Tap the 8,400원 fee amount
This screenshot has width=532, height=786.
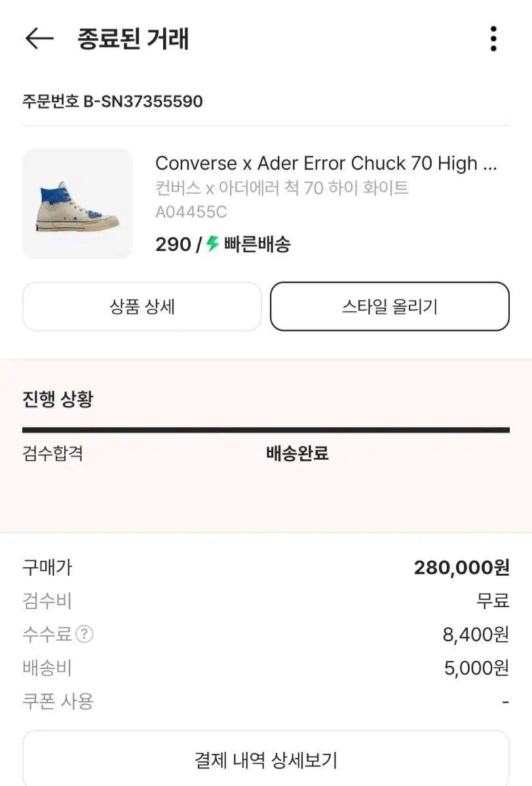pyautogui.click(x=476, y=634)
